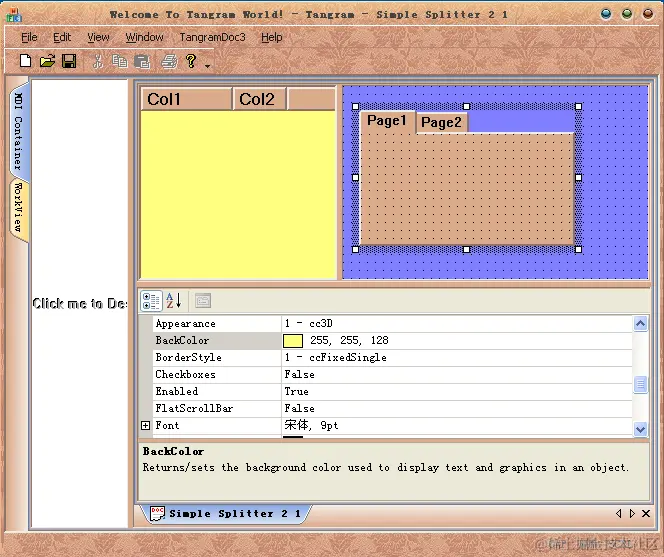Click the yellow question mark Help icon
The width and height of the screenshot is (664, 557).
coord(191,61)
